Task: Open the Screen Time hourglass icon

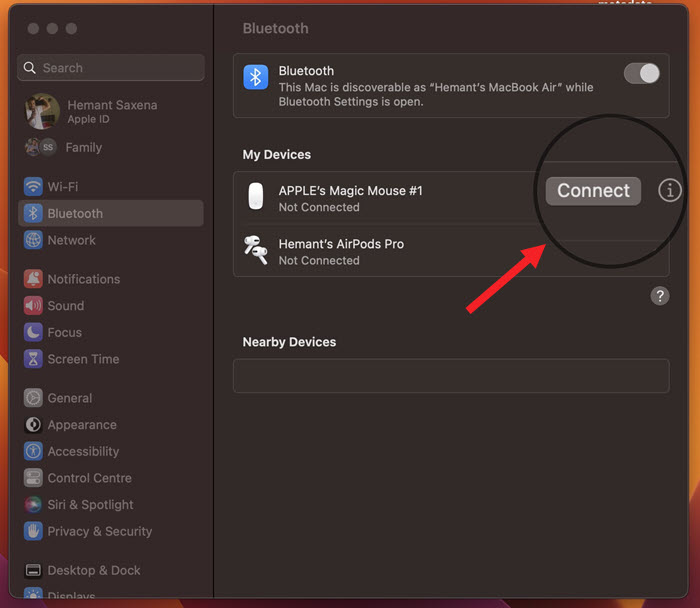Action: point(33,359)
